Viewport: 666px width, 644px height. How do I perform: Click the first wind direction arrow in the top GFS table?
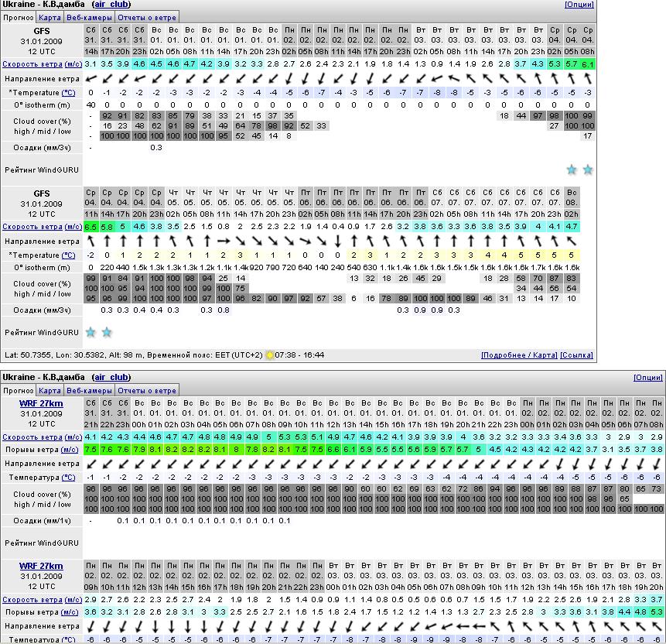pos(91,79)
